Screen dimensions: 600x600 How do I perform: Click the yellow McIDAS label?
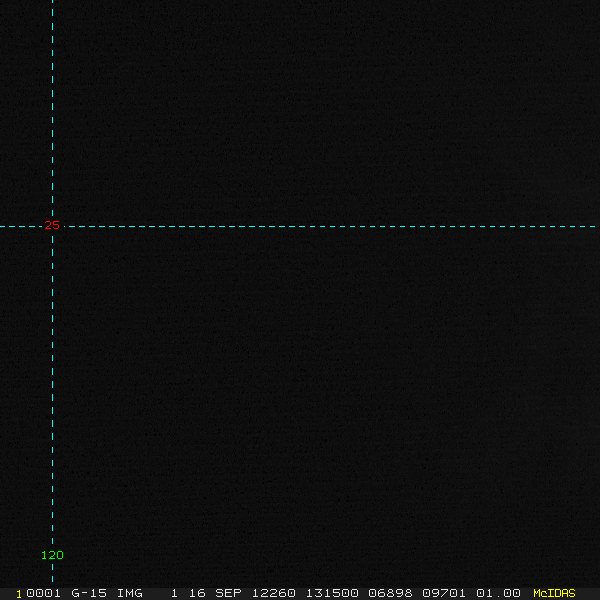pyautogui.click(x=554, y=593)
